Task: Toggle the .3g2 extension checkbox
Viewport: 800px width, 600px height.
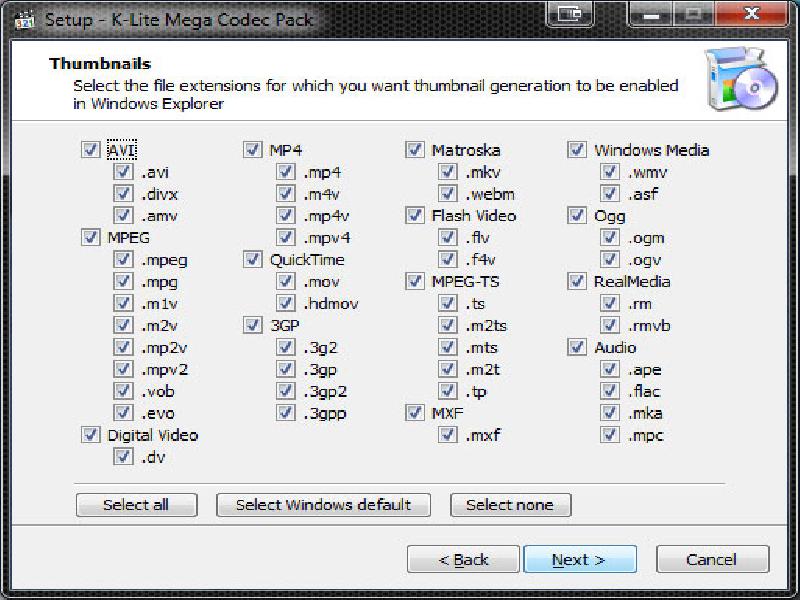Action: coord(285,347)
